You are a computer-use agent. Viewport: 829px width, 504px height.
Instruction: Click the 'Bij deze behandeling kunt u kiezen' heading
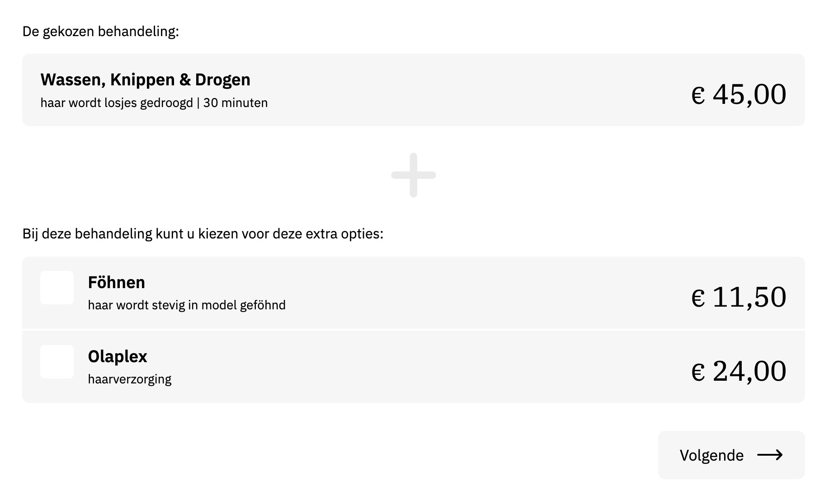[203, 234]
